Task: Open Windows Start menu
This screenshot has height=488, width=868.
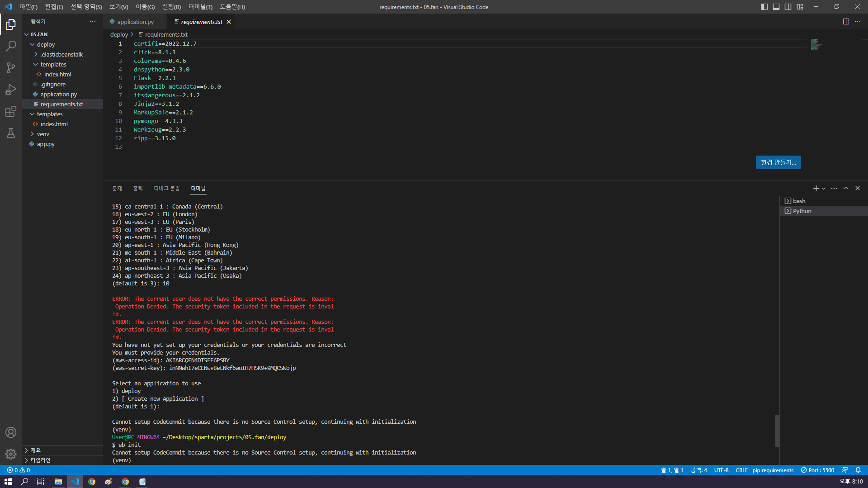Action: tap(8, 482)
